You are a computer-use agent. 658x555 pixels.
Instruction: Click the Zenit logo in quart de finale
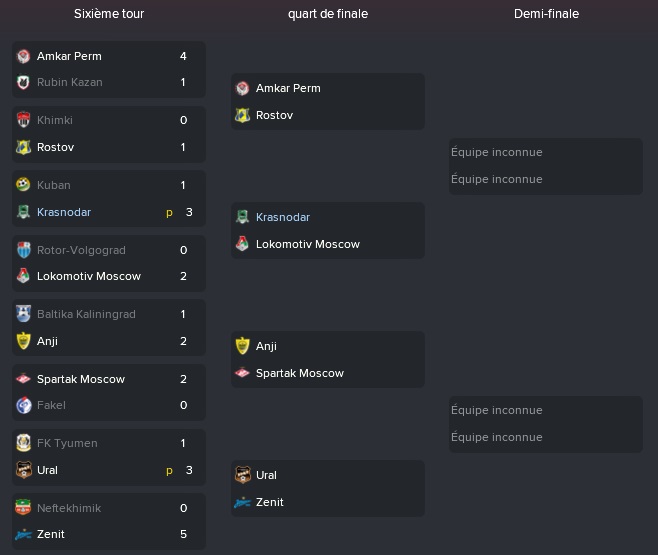pyautogui.click(x=242, y=502)
